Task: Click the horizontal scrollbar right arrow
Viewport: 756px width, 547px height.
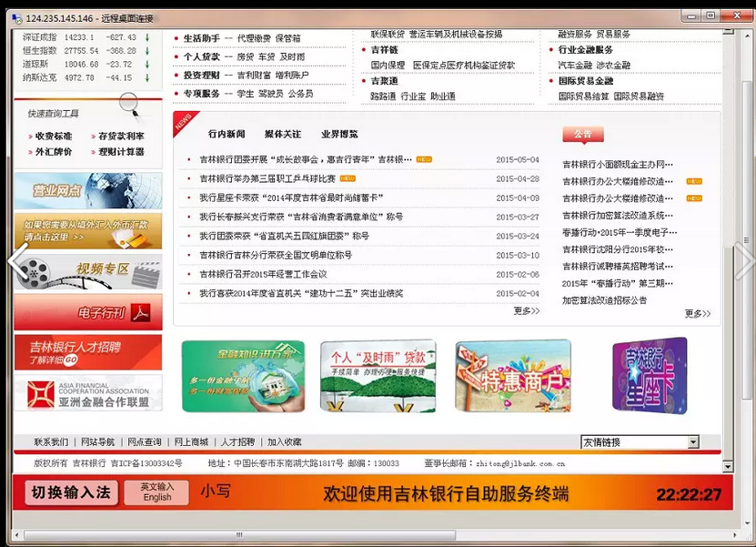Action: [x=735, y=535]
